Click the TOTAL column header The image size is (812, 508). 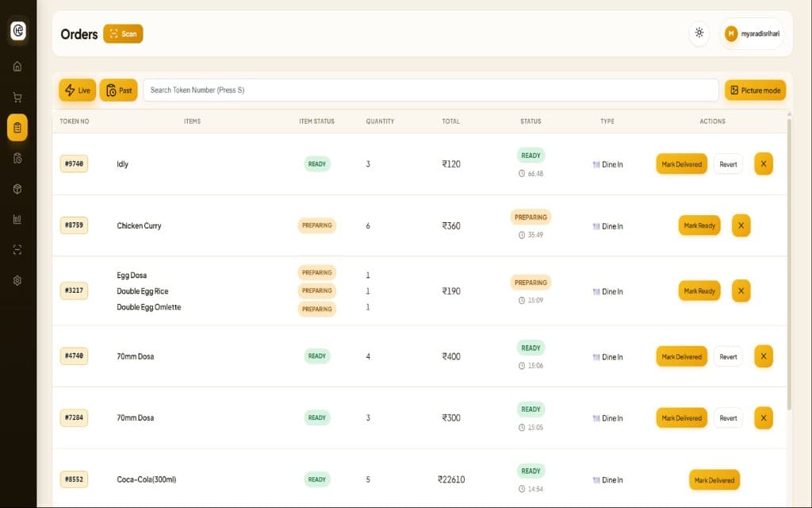coord(451,121)
